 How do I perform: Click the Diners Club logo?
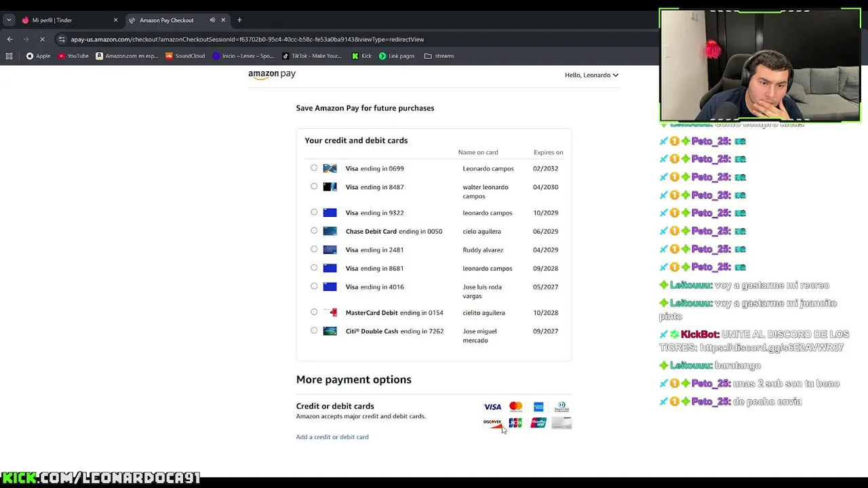561,407
